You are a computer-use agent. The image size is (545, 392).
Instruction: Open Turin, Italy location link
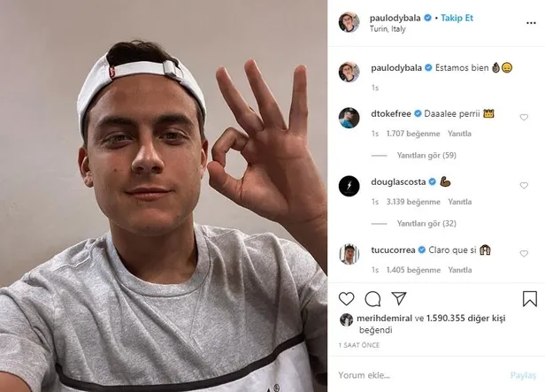tap(388, 29)
